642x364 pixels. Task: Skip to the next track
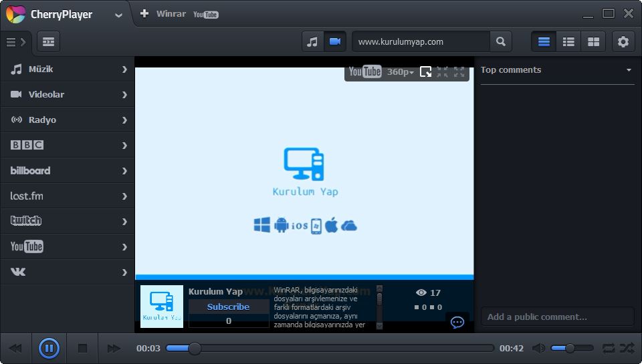114,349
